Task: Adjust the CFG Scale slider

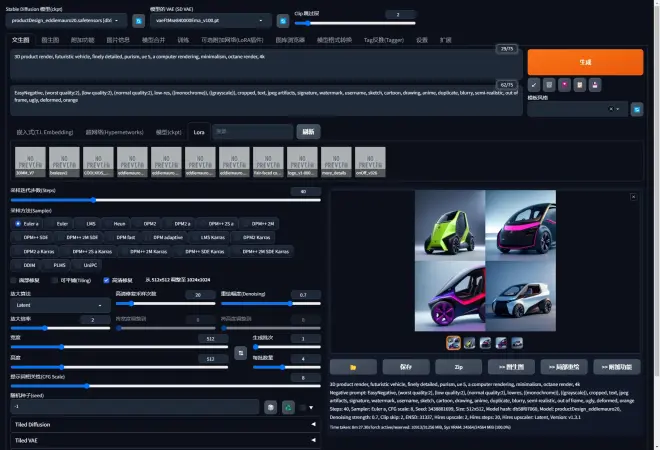Action: tap(165, 386)
